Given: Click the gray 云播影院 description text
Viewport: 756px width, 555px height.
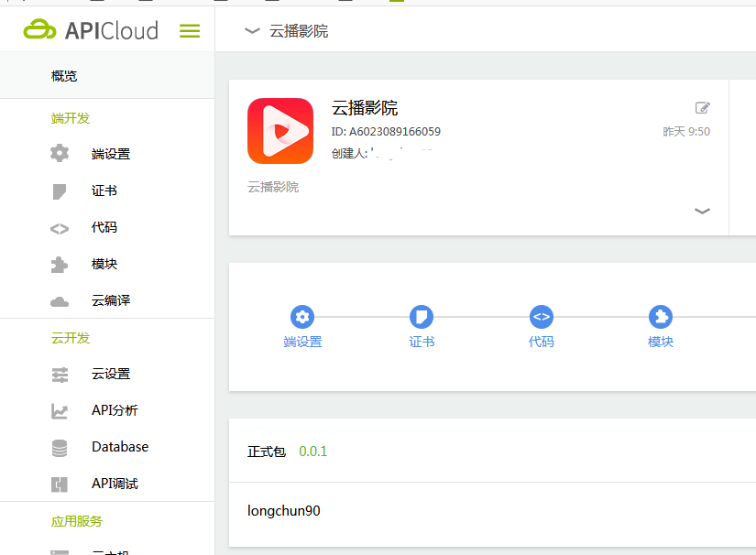Looking at the screenshot, I should 273,187.
